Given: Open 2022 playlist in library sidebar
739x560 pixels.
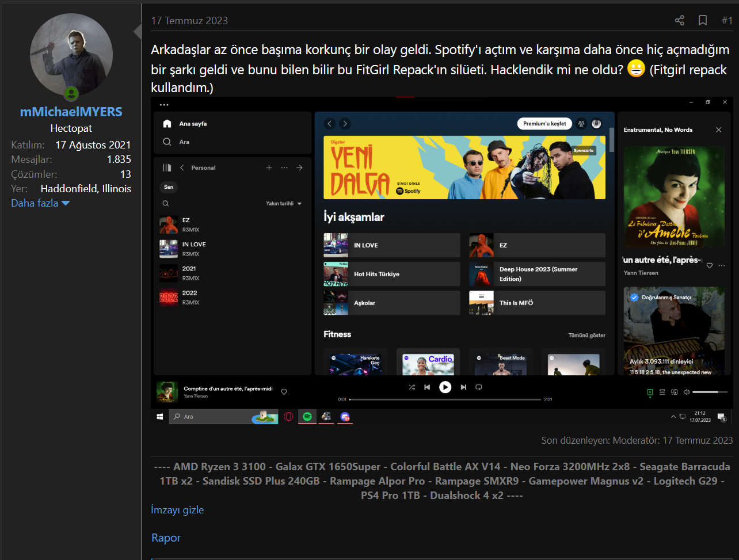Looking at the screenshot, I should coord(233,297).
